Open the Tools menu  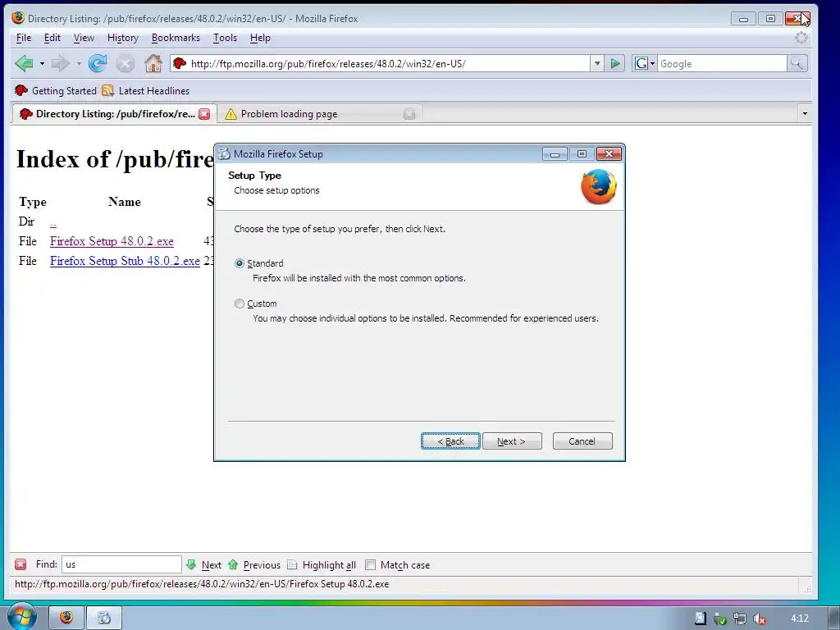[x=225, y=38]
